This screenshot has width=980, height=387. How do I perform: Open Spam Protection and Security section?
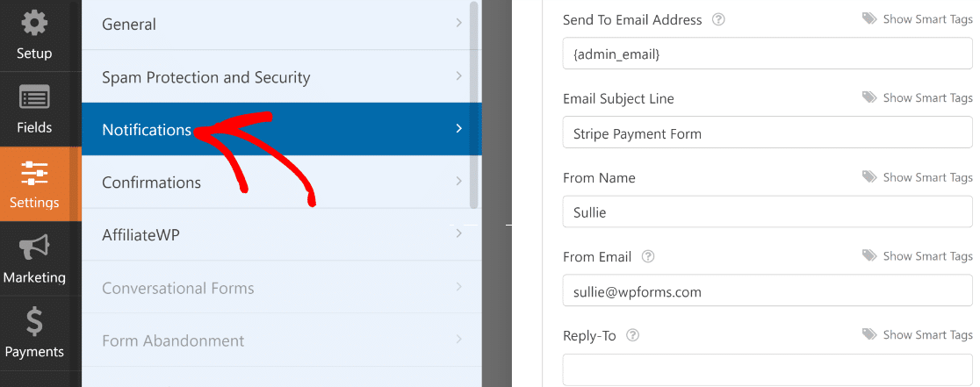click(x=282, y=77)
